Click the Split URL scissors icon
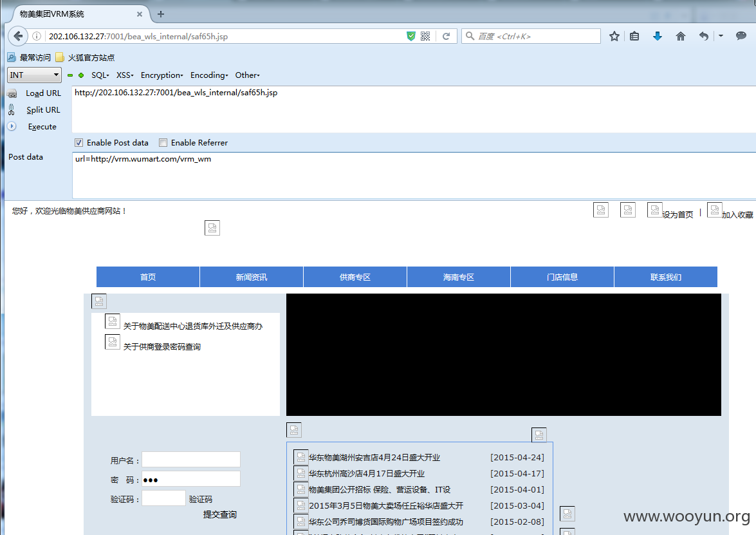756x535 pixels. click(x=12, y=110)
